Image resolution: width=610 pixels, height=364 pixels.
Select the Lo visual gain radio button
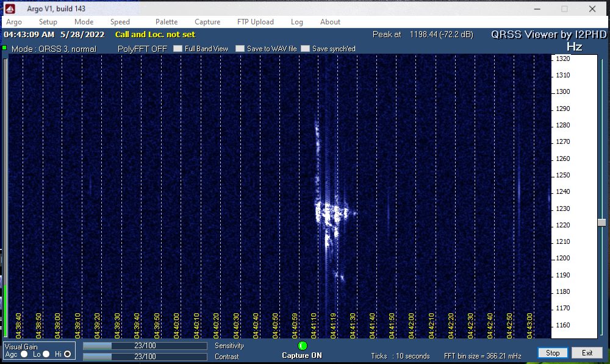click(46, 354)
